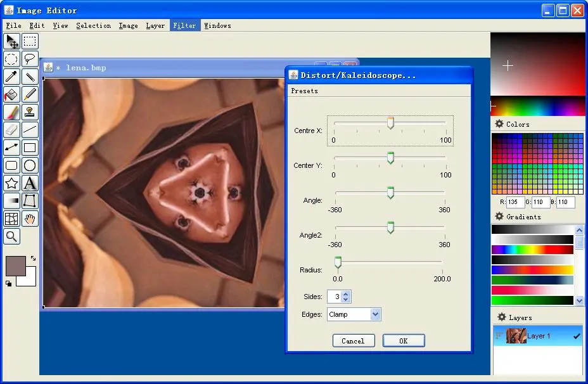
Task: Select the Paintbrush tool
Action: coord(11,112)
